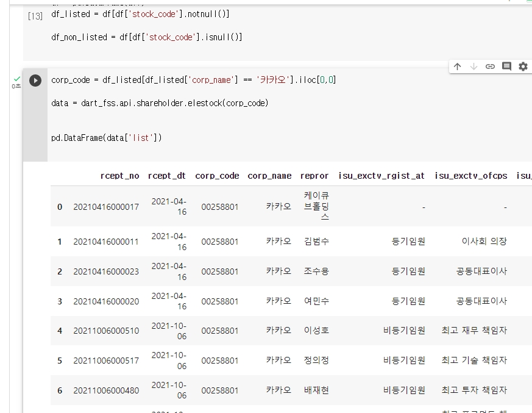Select the isu_exctv_rgist_at column header
Screen dimensions: 532x413
coord(381,176)
